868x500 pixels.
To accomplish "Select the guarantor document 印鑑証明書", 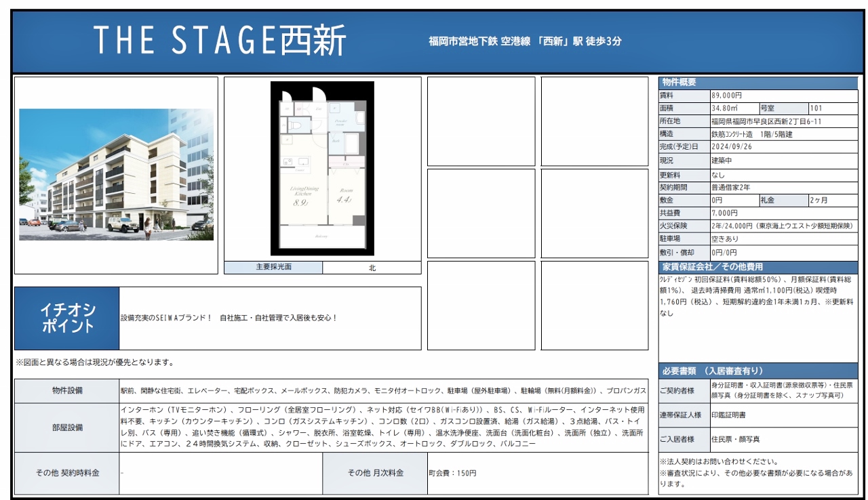I will 729,415.
